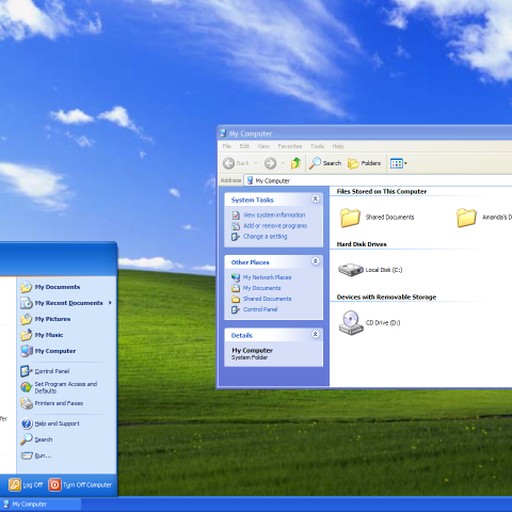Collapse the Other Places panel
Image resolution: width=512 pixels, height=512 pixels.
(315, 261)
